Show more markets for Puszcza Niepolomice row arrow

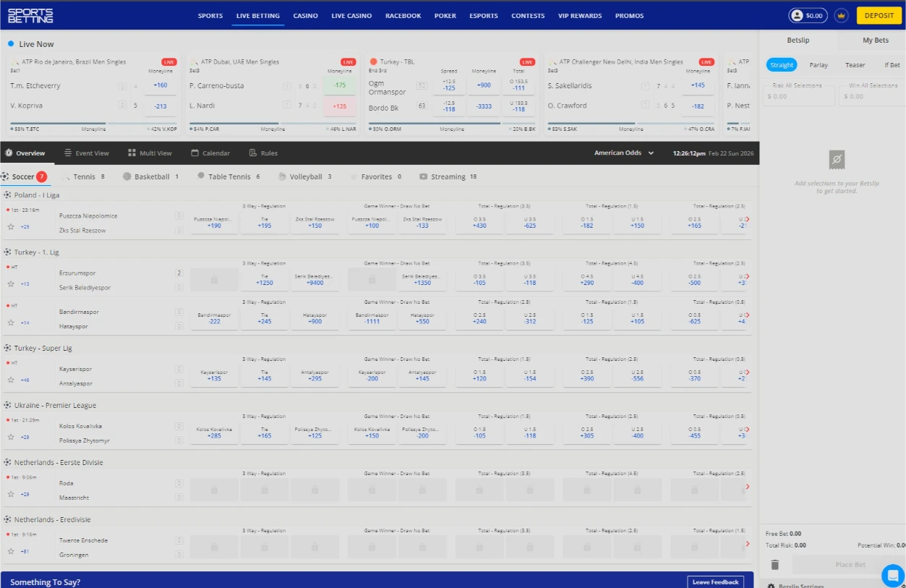[x=748, y=220]
